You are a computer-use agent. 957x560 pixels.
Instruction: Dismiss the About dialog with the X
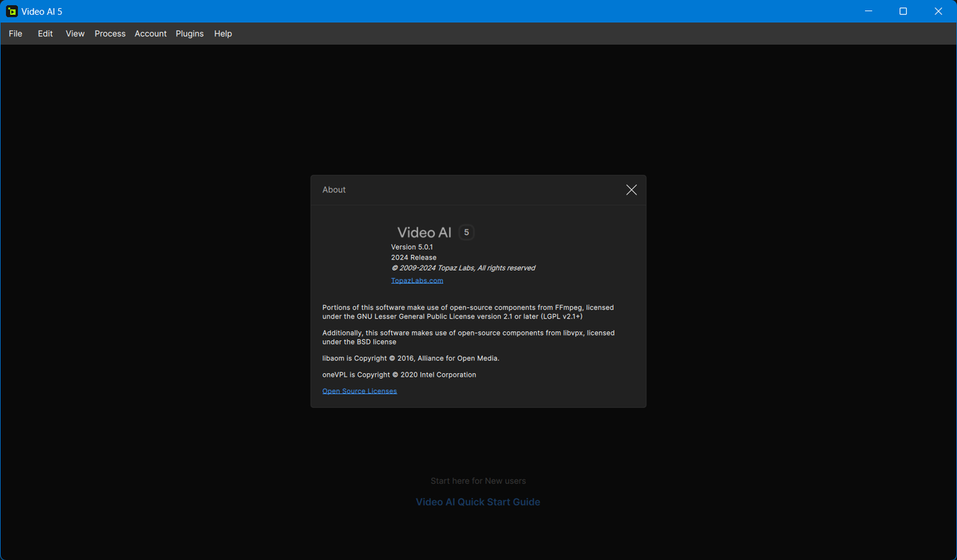point(631,189)
